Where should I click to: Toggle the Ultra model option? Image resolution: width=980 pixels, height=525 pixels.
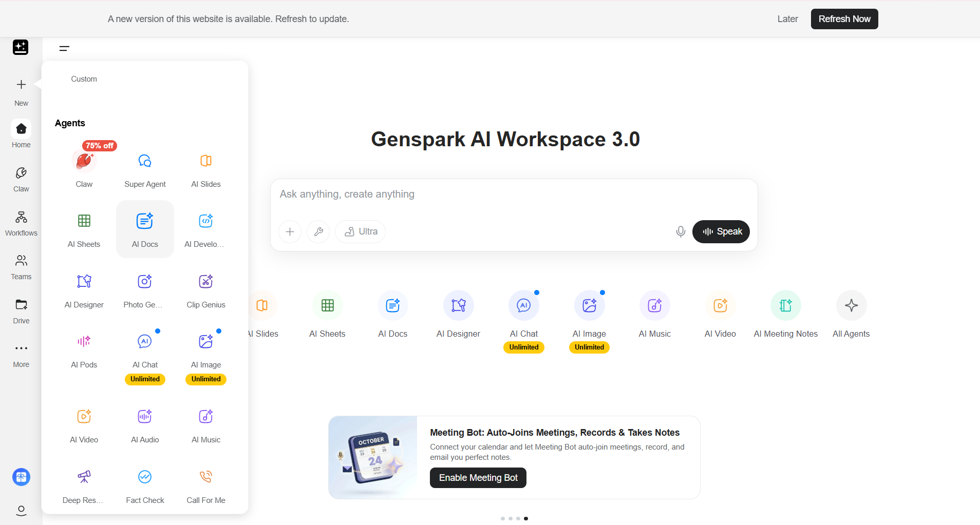click(360, 231)
